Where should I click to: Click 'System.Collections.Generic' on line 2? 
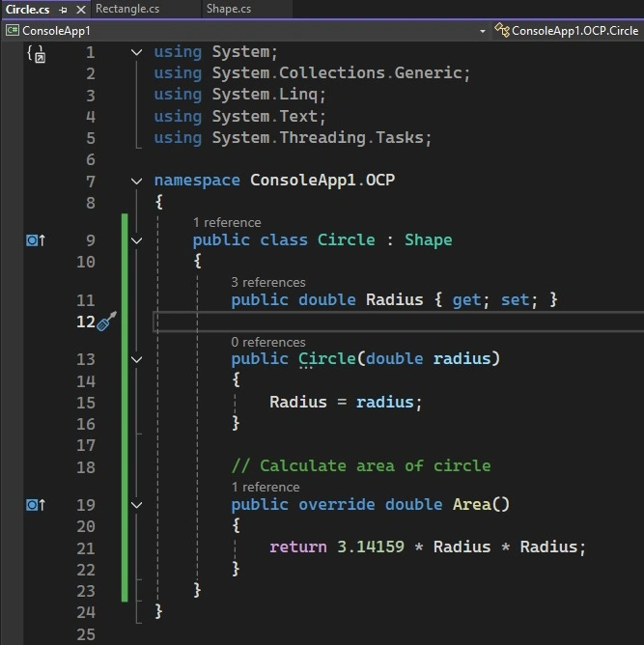coord(336,73)
